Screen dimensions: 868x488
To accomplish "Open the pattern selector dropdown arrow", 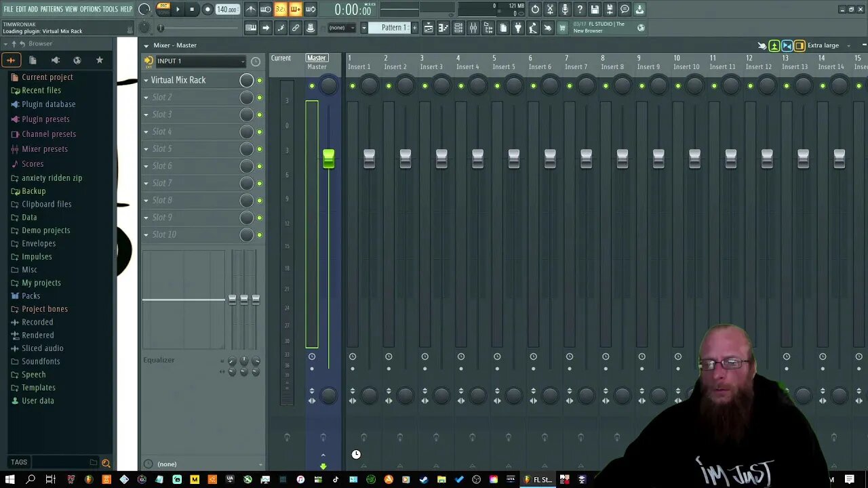I will tap(363, 28).
